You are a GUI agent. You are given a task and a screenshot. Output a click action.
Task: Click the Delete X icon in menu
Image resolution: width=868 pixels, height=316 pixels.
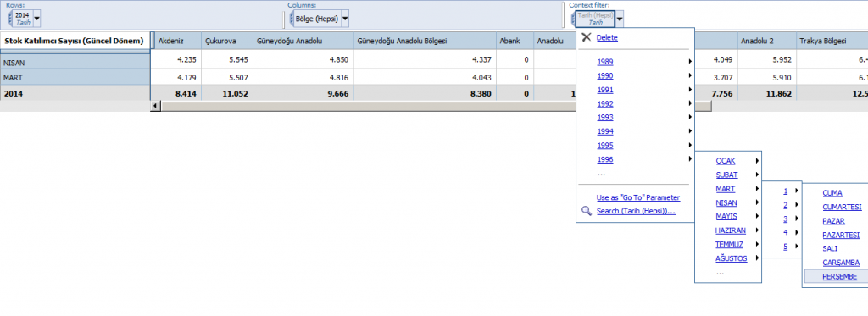(x=587, y=37)
